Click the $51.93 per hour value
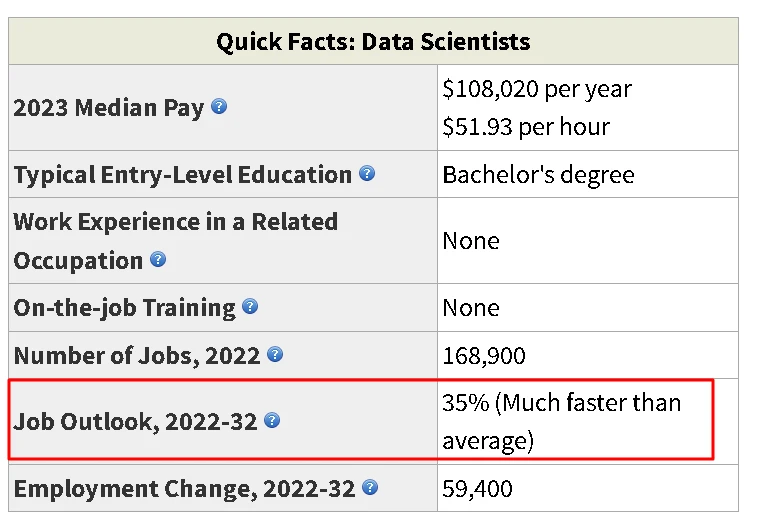The width and height of the screenshot is (768, 519). pos(526,127)
